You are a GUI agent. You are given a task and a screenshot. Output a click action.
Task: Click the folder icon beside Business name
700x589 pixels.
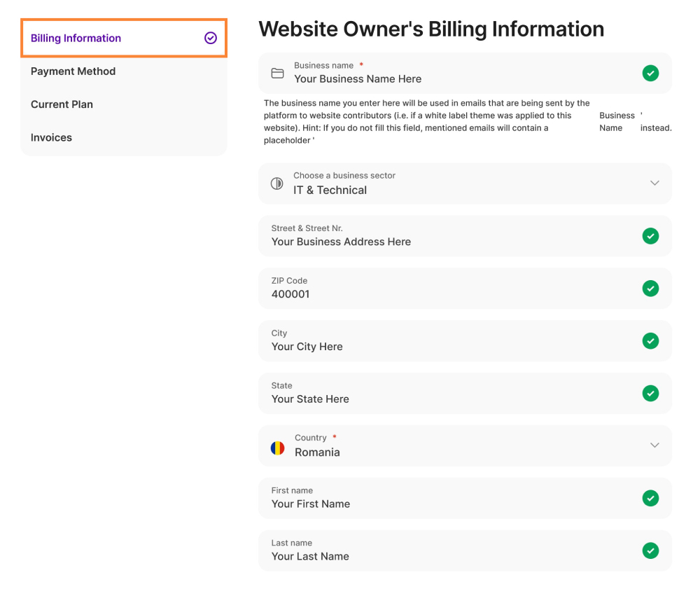(x=277, y=73)
